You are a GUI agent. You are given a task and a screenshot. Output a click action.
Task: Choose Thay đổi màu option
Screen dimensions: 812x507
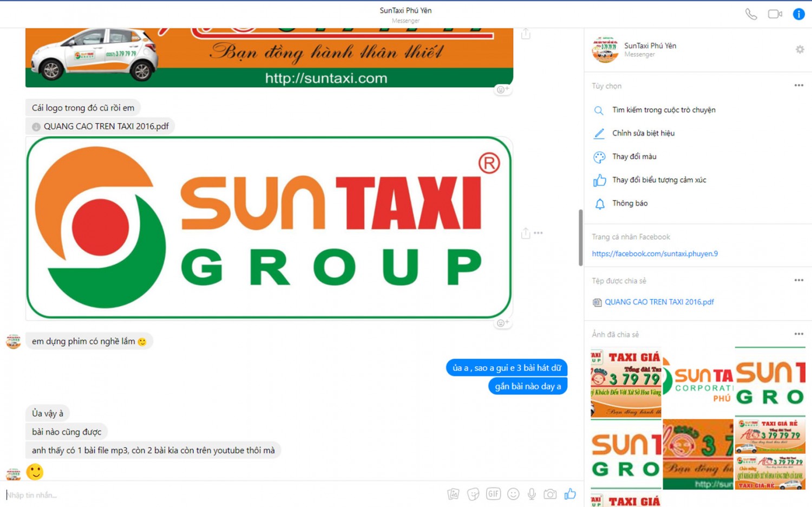(634, 157)
